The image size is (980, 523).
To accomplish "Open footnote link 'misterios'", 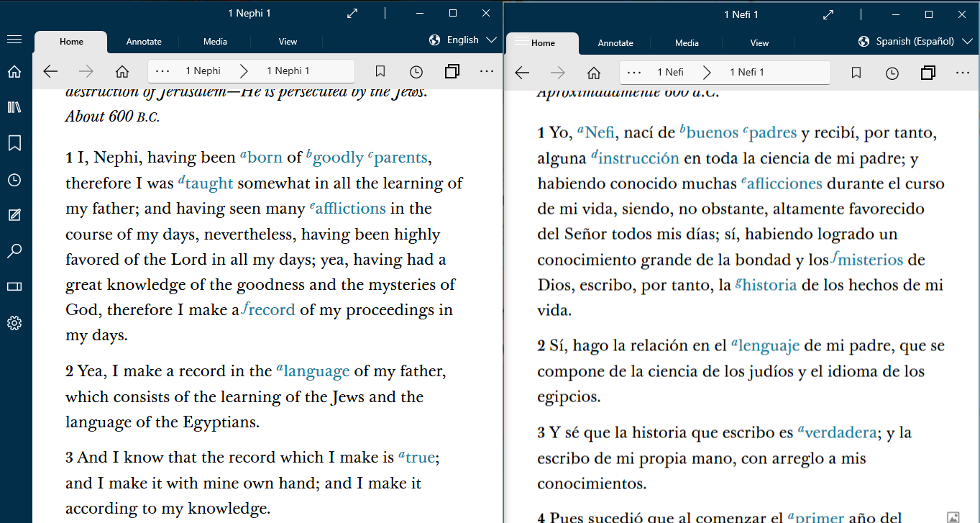I will (867, 259).
